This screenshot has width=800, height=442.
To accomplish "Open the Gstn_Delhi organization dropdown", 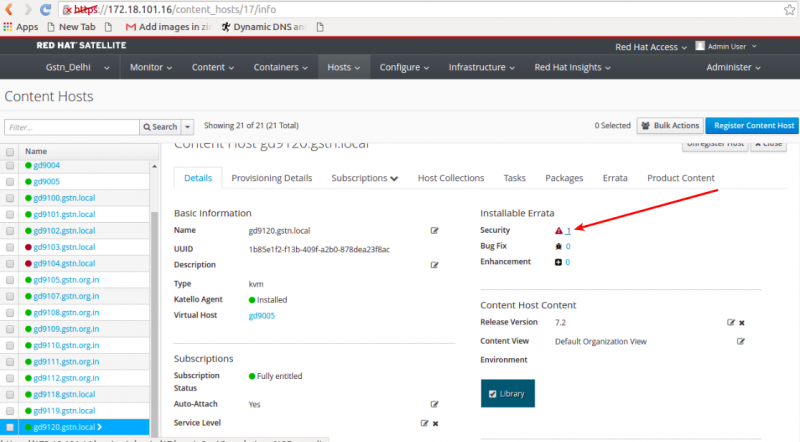I will pos(78,67).
